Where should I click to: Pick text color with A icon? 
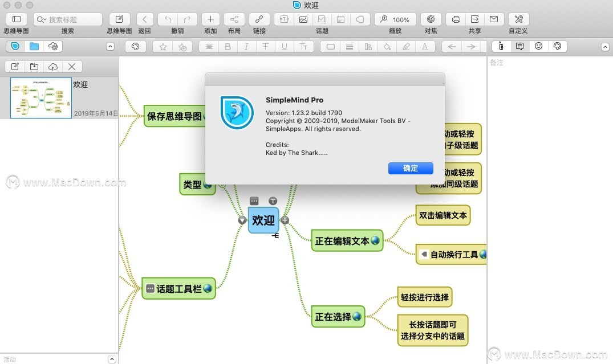pos(425,47)
